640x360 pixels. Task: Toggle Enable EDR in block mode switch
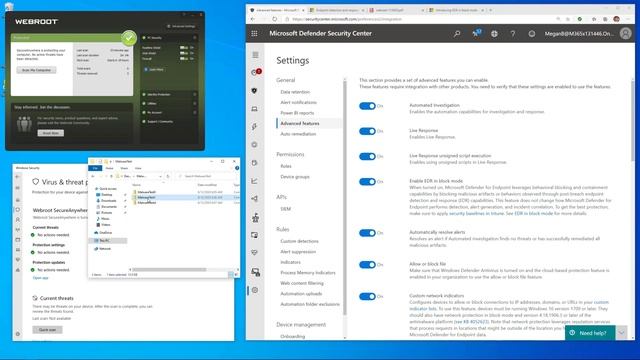[x=367, y=182]
